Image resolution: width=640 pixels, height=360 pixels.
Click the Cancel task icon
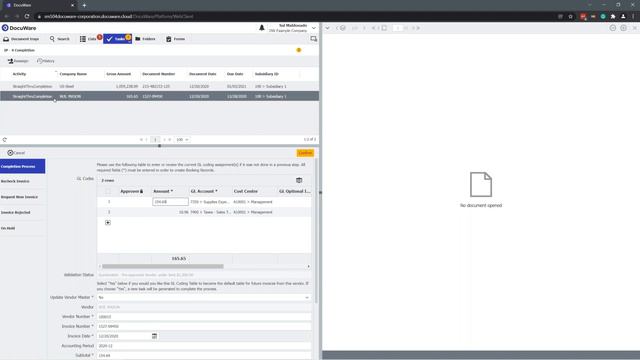click(16, 153)
